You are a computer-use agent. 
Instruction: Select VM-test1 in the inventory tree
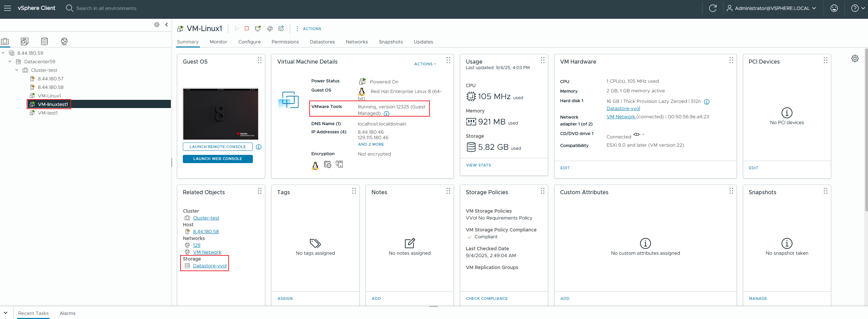pos(48,113)
